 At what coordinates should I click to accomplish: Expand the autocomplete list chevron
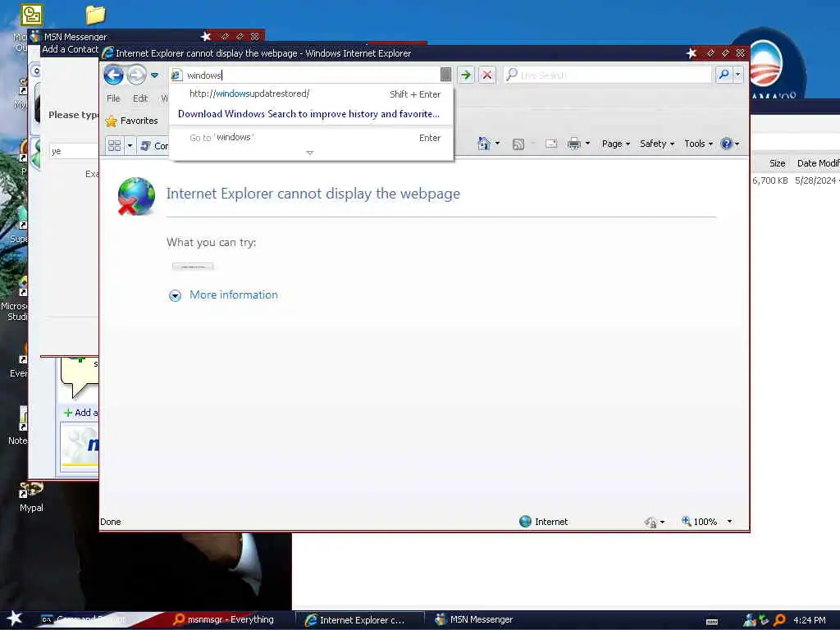pos(309,153)
